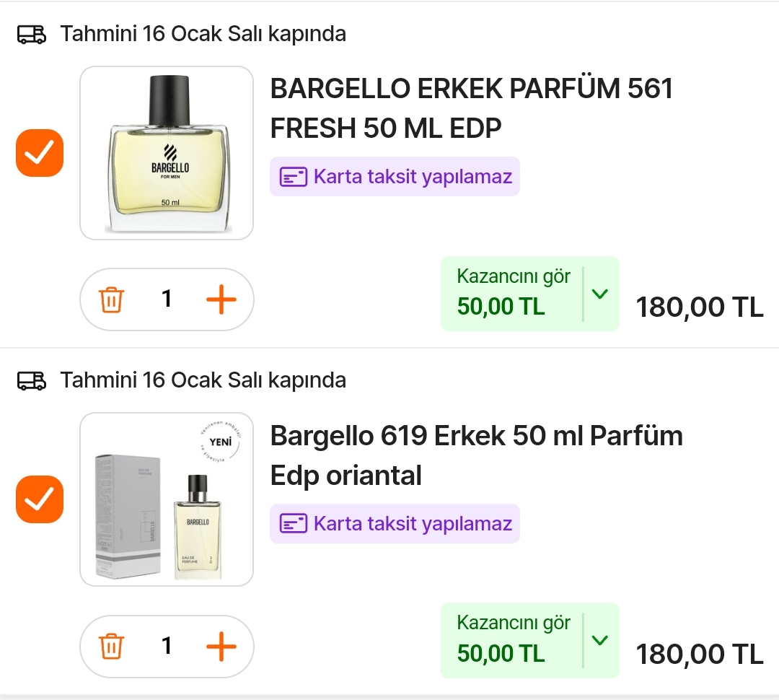The width and height of the screenshot is (779, 700).
Task: Deselect the Bargello 619 oriantal item checkbox
Action: 40,499
